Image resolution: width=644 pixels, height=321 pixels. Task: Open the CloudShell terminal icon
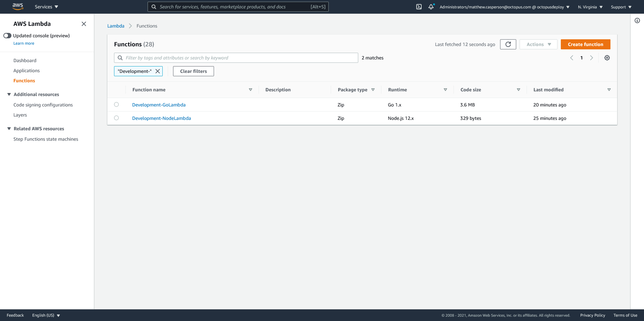[x=419, y=7]
